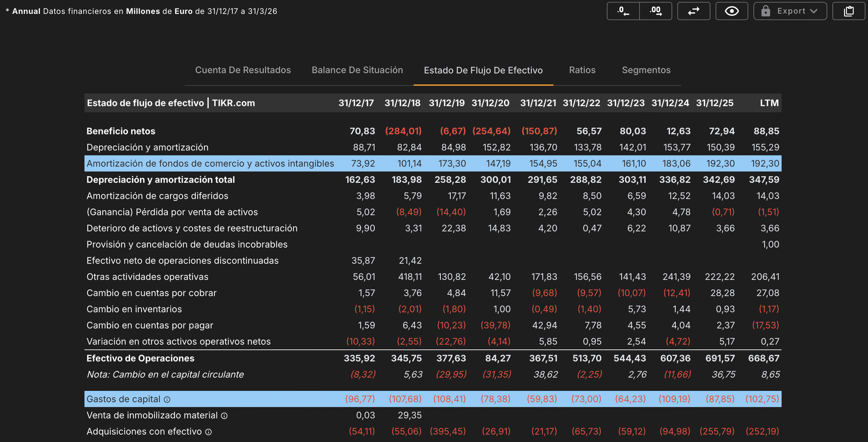Go to the Segmentos tab

tap(646, 70)
